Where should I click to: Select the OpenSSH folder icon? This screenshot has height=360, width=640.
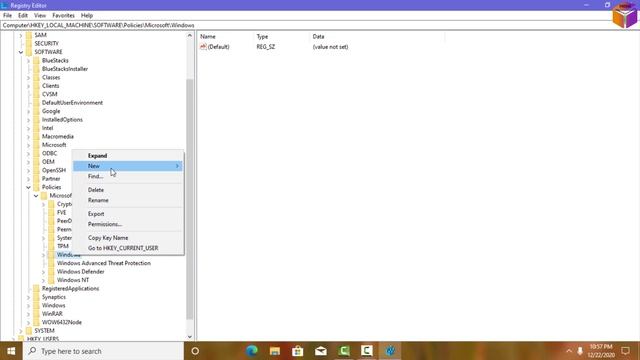(36, 170)
